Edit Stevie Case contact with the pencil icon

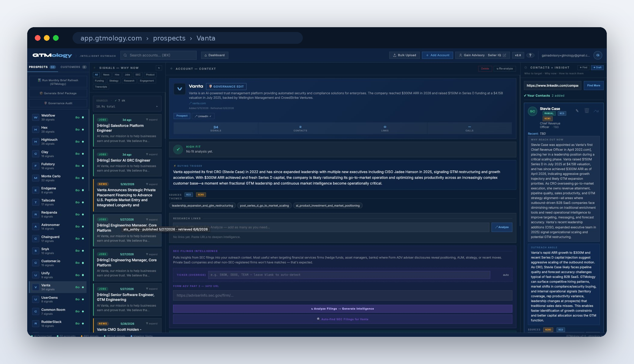[x=577, y=111]
